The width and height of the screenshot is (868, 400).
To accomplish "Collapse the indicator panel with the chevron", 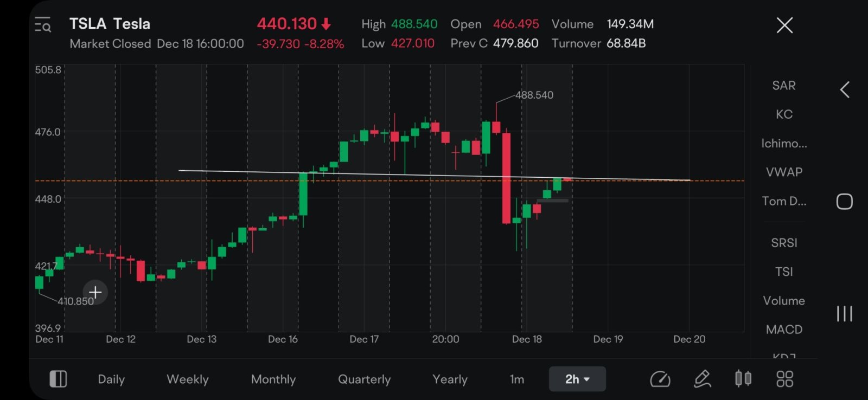I will pyautogui.click(x=845, y=90).
